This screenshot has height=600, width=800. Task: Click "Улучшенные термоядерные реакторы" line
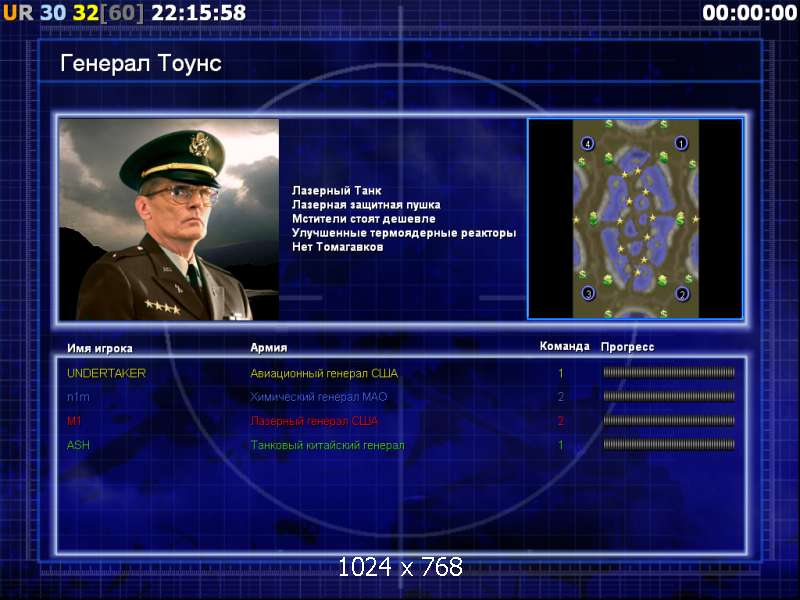click(x=404, y=233)
